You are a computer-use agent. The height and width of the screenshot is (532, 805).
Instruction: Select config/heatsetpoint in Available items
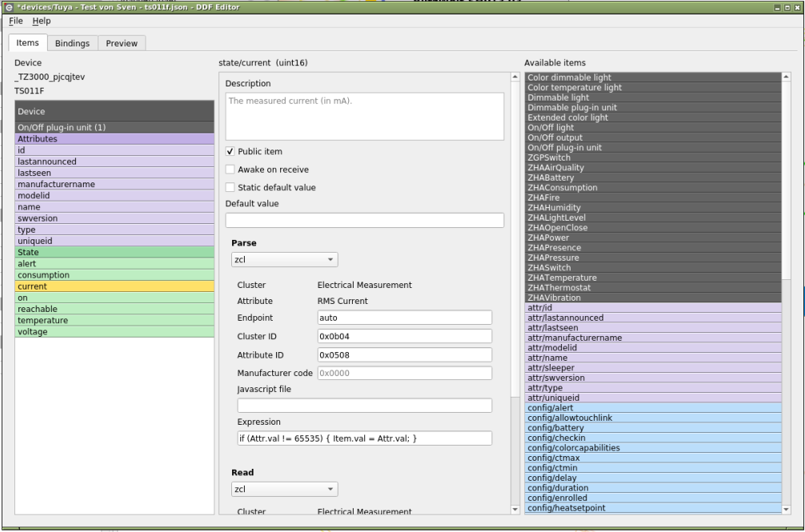point(653,508)
